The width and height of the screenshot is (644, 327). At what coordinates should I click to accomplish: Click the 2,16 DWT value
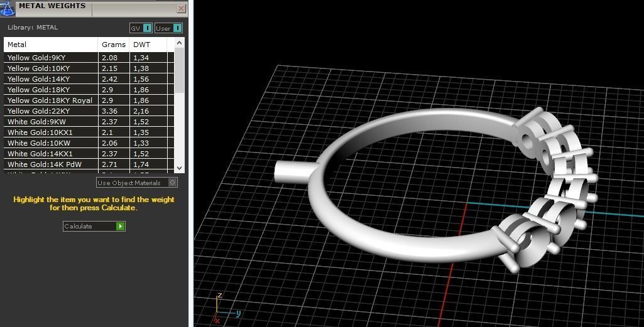pos(141,111)
